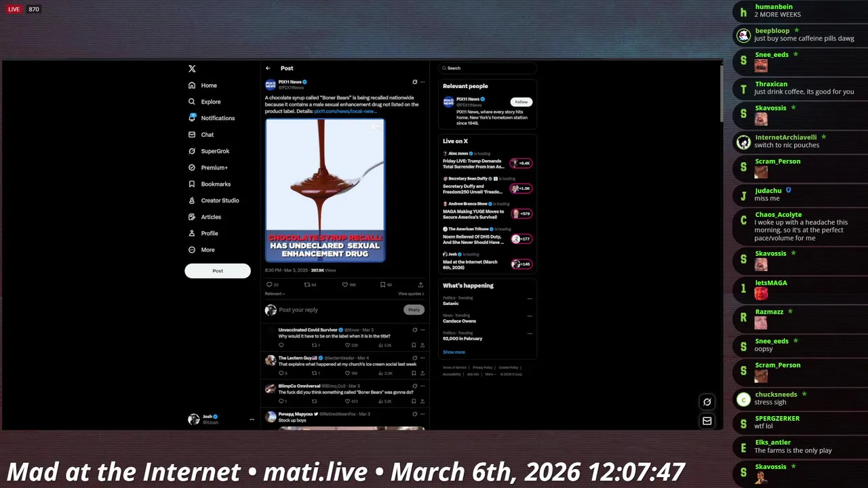Open the Bookmarks icon in the sidebar
Image resolution: width=868 pixels, height=488 pixels.
point(192,184)
